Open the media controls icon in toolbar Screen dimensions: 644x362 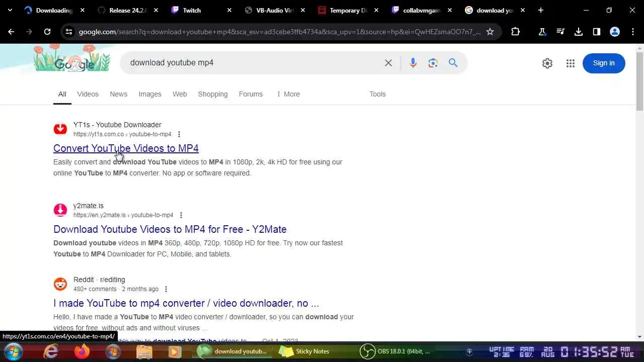tap(560, 32)
